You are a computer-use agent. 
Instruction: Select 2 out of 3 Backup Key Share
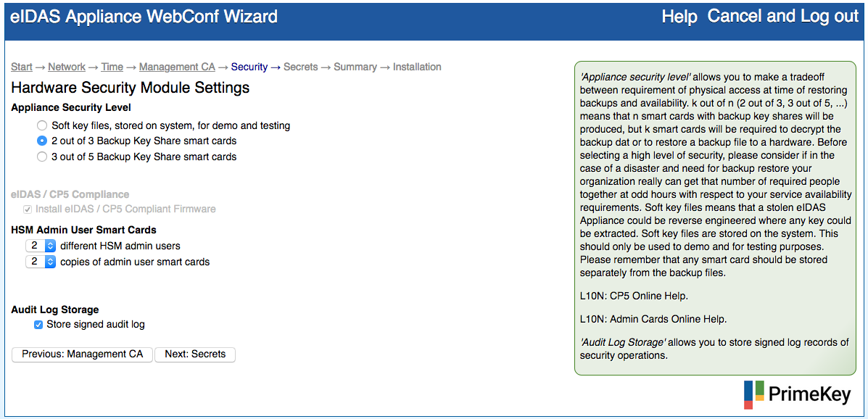point(43,141)
